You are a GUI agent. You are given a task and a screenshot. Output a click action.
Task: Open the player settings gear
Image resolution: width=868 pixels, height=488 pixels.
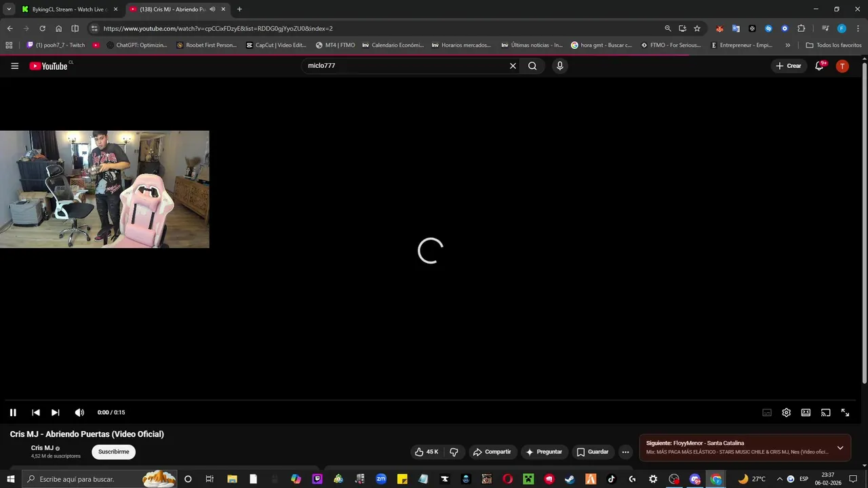(x=786, y=412)
